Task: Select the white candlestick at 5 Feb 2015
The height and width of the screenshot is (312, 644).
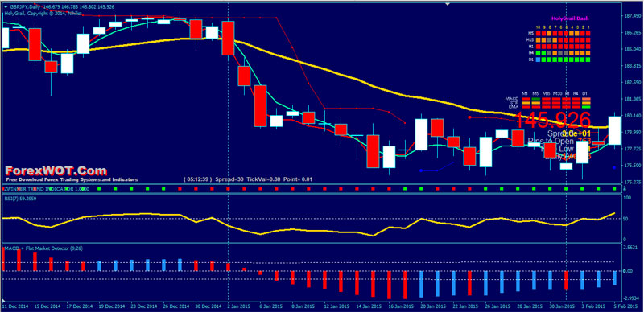Action: coord(614,130)
